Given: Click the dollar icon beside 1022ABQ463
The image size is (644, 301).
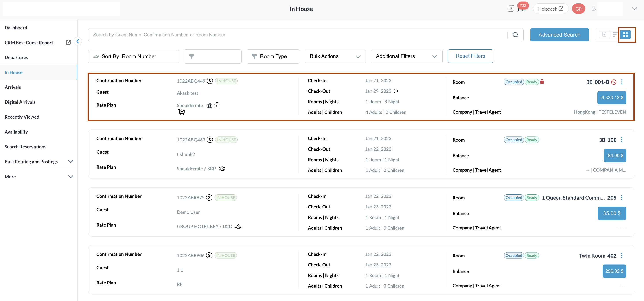Looking at the screenshot, I should pos(210,140).
